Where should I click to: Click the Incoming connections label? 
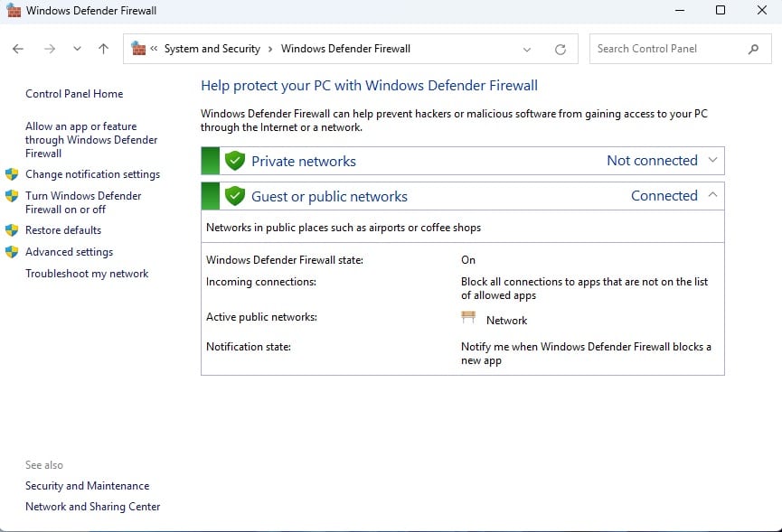(x=261, y=282)
